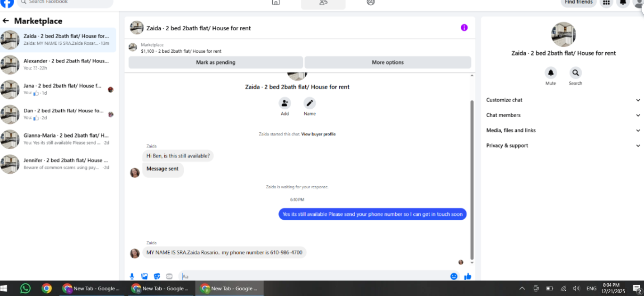Viewport: 644px width, 296px height.
Task: Open Alexander conversation in Marketplace list
Action: 58,64
